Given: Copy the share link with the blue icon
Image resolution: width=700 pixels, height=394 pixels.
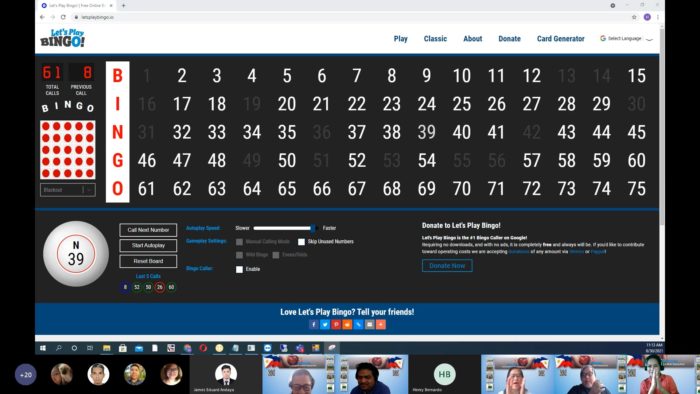Looking at the screenshot, I should pos(358,324).
